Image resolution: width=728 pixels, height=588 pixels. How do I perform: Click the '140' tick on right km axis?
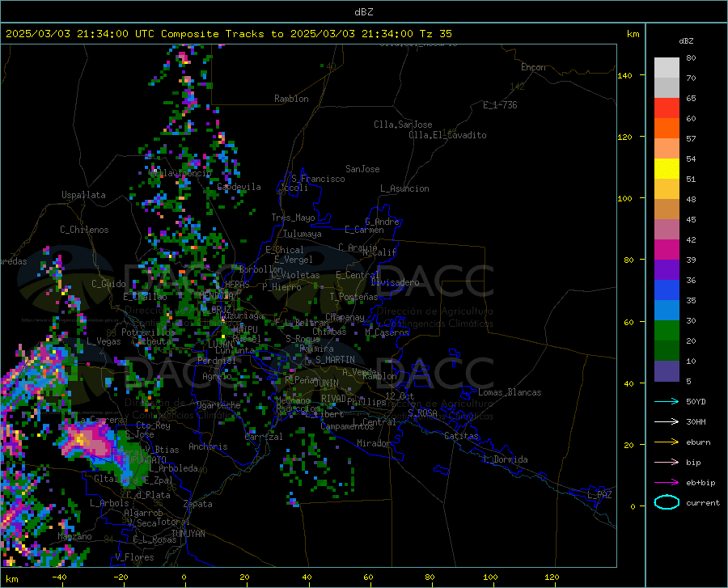point(624,75)
